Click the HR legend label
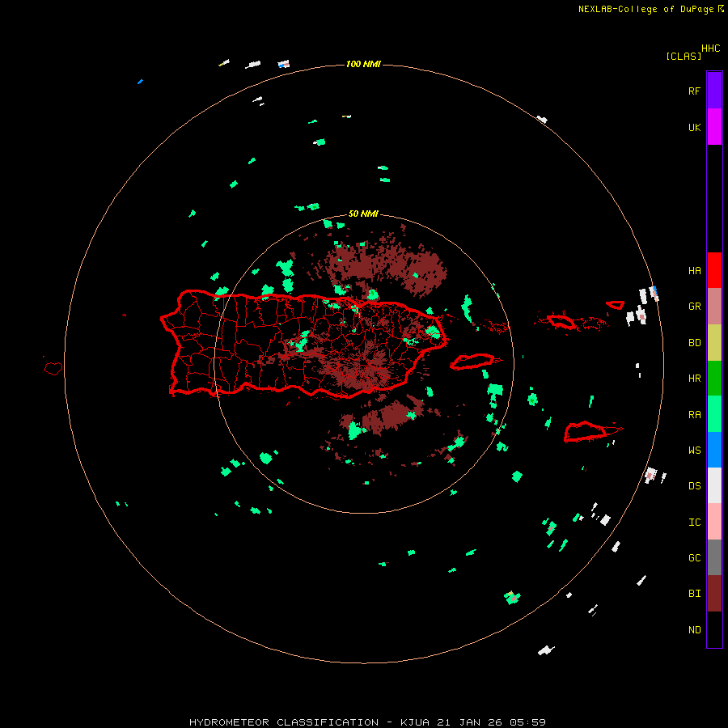 pyautogui.click(x=694, y=379)
